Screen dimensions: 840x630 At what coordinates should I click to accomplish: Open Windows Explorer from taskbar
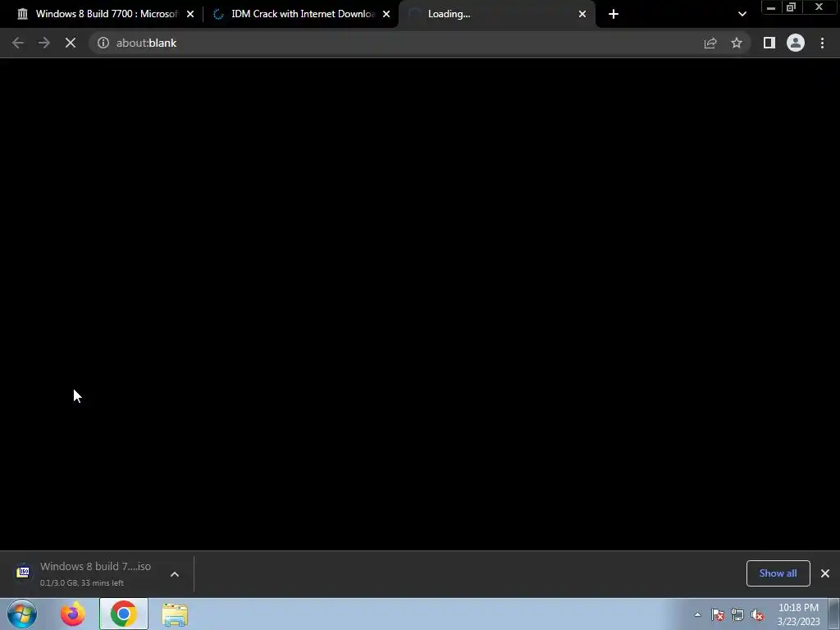click(x=175, y=615)
